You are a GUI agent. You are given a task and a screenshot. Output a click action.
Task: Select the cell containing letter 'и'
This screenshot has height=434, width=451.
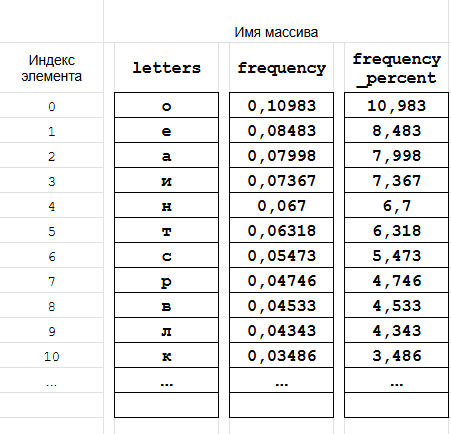click(x=166, y=180)
